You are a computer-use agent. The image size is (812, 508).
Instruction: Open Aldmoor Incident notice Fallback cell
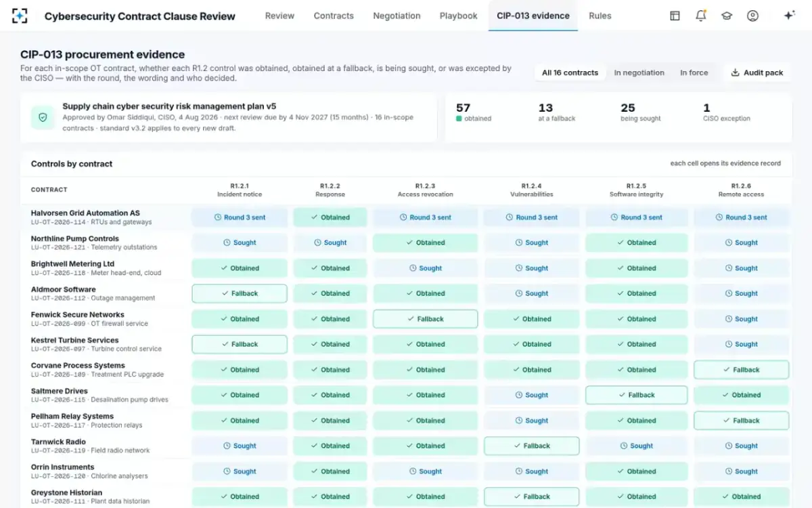pos(240,293)
